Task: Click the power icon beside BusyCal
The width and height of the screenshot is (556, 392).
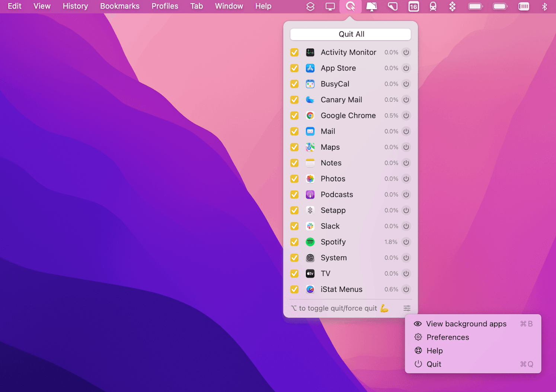Action: coord(406,84)
